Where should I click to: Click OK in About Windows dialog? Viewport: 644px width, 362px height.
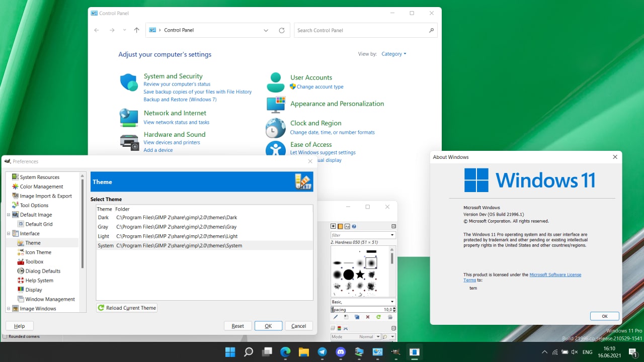[605, 316]
